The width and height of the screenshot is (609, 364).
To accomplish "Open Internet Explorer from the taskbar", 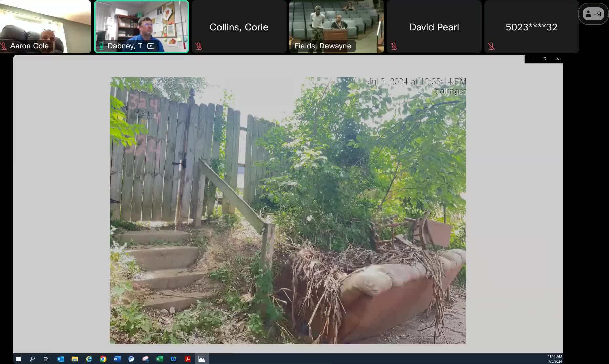I will point(89,359).
